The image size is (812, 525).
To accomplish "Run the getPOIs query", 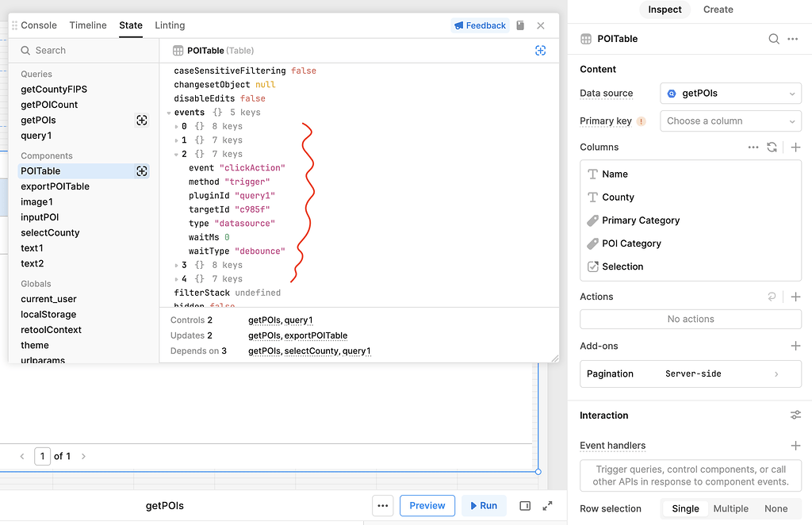I will [x=484, y=506].
